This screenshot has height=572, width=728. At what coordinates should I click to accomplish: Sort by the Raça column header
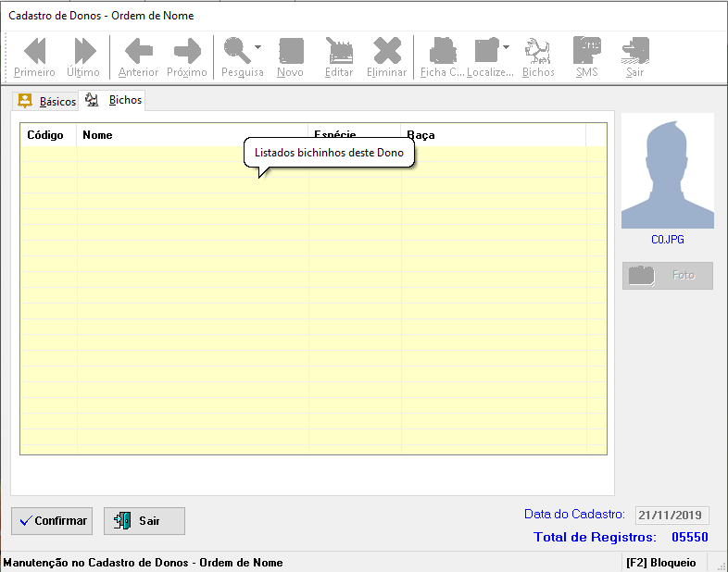493,135
